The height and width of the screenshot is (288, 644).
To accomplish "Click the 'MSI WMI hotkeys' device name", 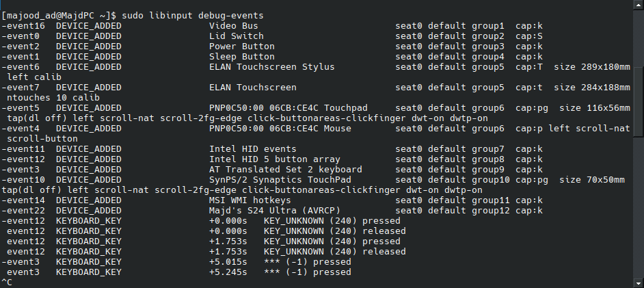I will pyautogui.click(x=250, y=200).
